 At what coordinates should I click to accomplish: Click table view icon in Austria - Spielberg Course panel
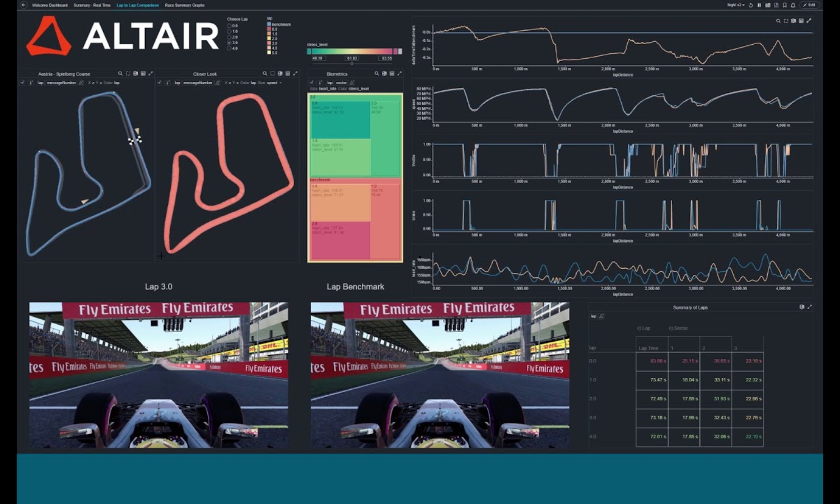[x=143, y=73]
